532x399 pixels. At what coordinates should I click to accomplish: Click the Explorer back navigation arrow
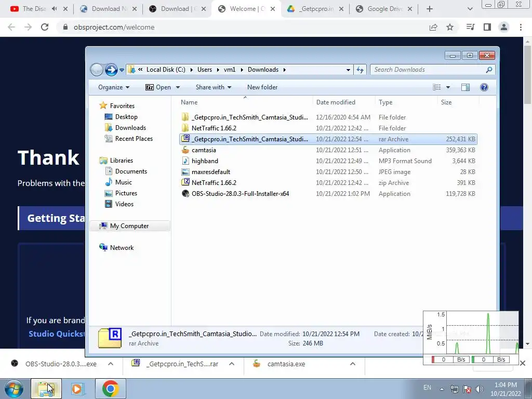(x=97, y=70)
